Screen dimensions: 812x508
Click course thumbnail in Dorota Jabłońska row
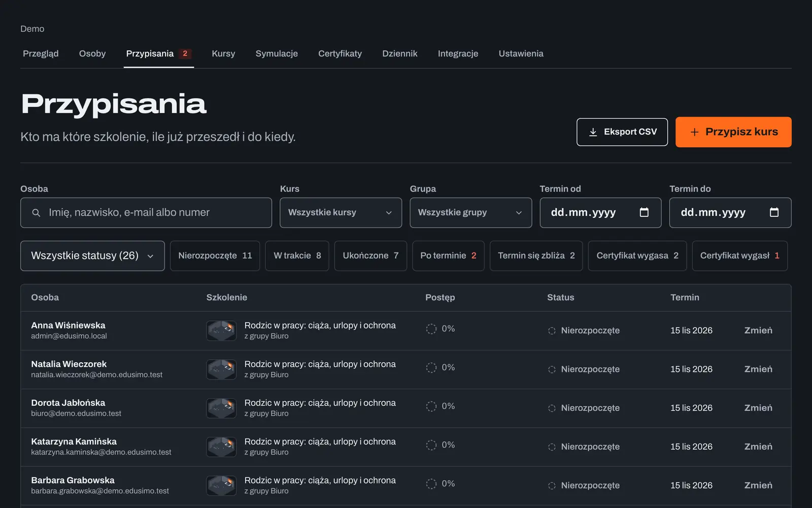point(221,408)
